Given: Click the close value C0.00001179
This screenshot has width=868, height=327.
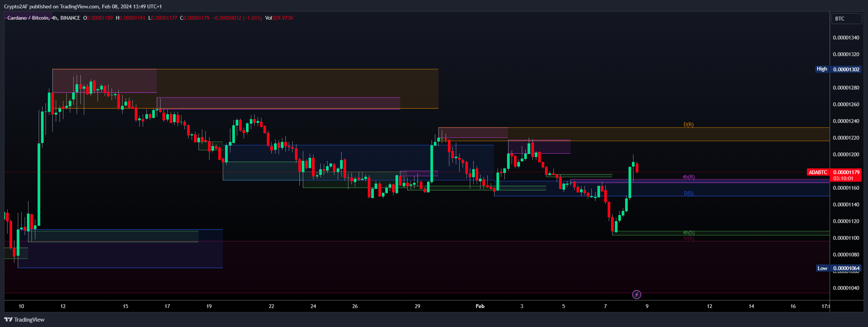Looking at the screenshot, I should [195, 18].
